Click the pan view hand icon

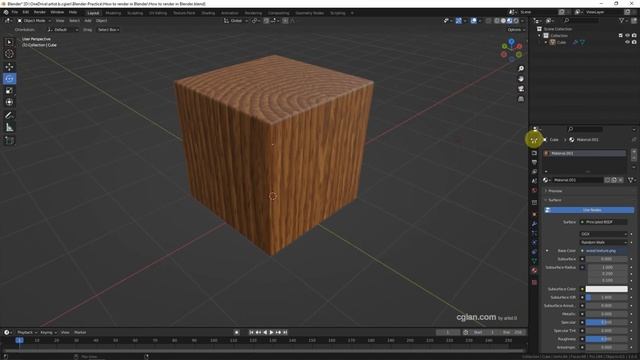(521, 79)
